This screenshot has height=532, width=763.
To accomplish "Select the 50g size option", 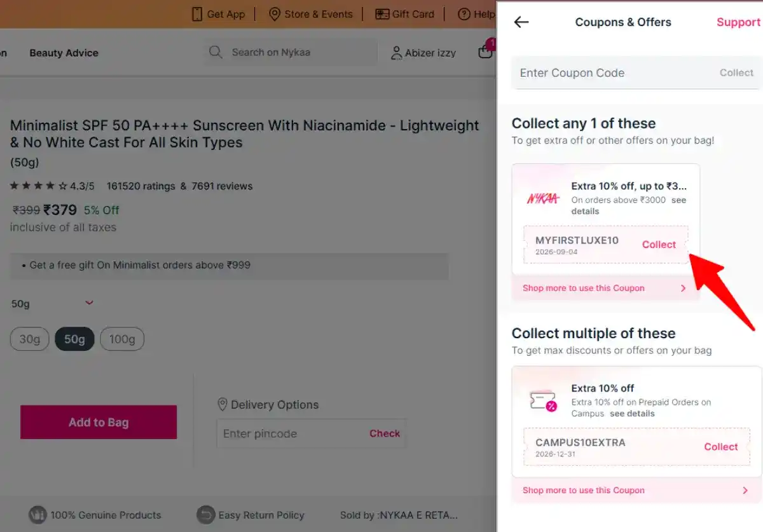I will (74, 339).
